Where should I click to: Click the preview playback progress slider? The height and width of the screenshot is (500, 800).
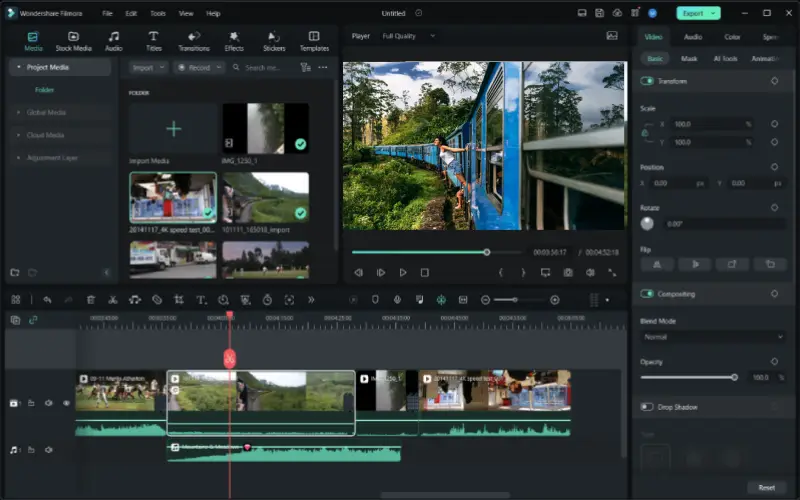point(437,252)
